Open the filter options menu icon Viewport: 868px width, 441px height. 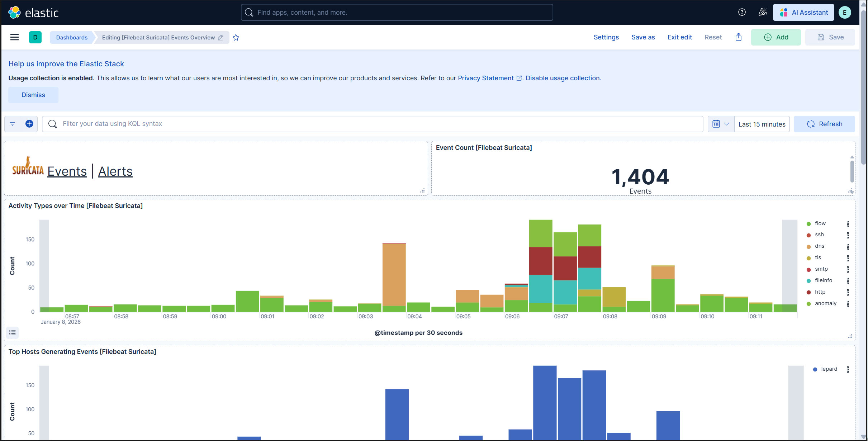tap(13, 124)
